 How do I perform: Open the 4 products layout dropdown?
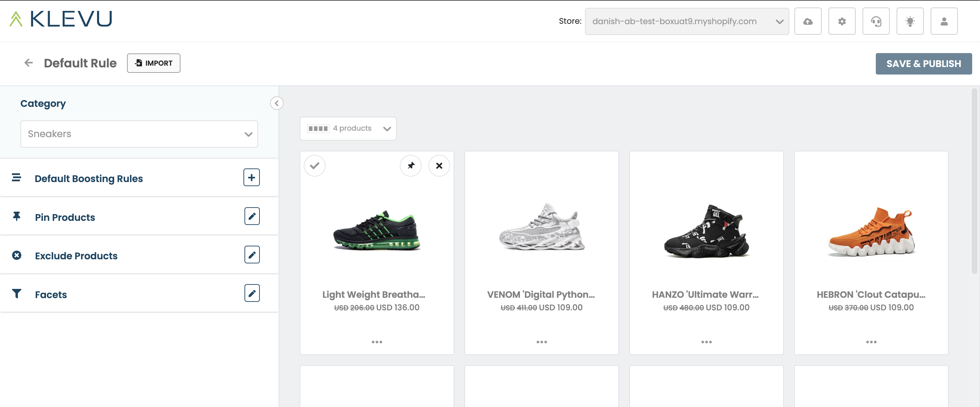348,129
